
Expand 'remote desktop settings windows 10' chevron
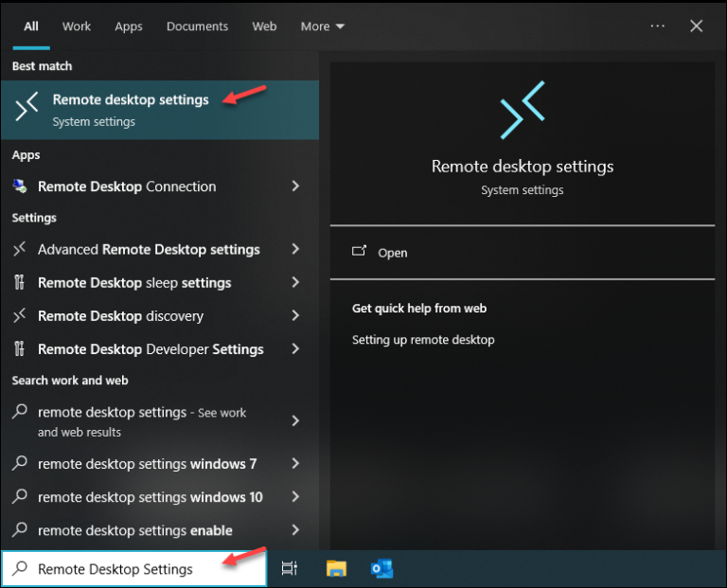(x=295, y=497)
